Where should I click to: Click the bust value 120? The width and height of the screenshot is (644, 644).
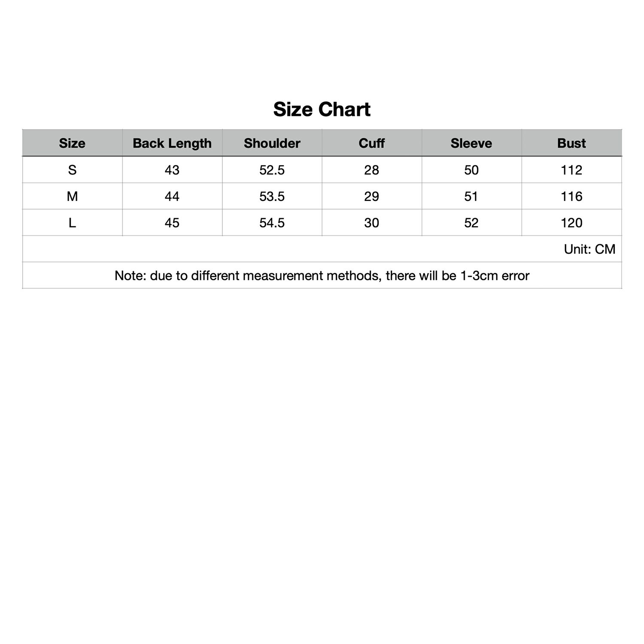click(571, 223)
